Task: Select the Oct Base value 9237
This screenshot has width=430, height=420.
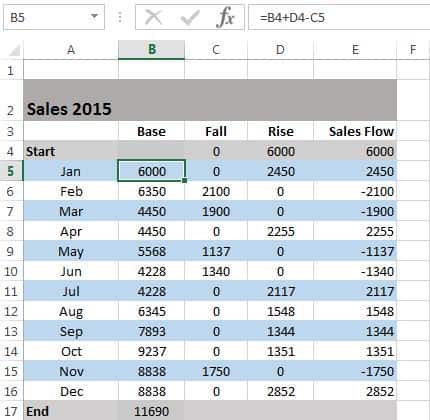Action: tap(151, 351)
